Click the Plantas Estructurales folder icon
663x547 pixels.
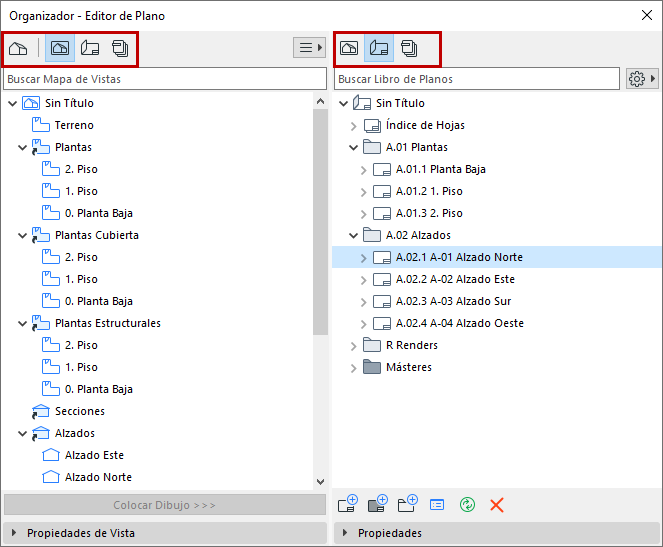tap(41, 323)
